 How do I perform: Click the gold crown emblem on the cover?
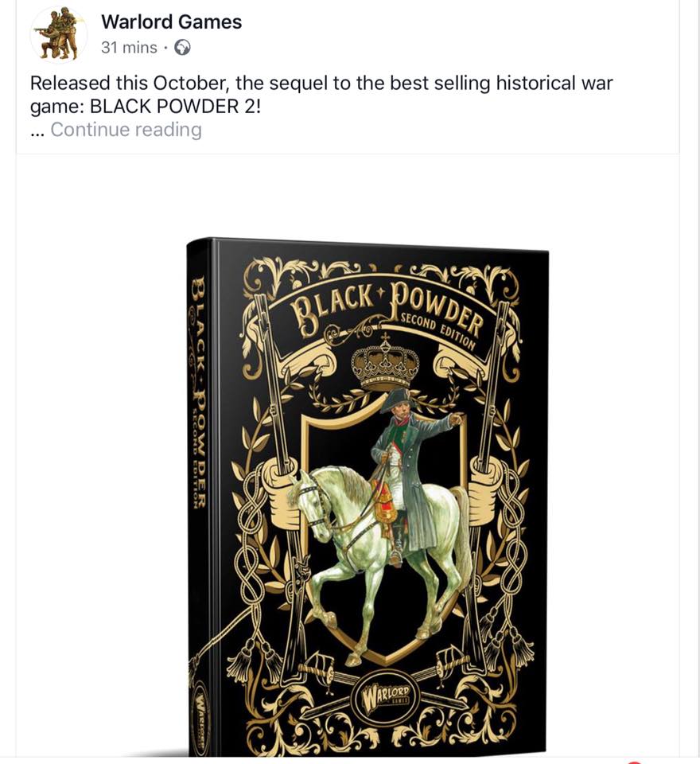[385, 362]
